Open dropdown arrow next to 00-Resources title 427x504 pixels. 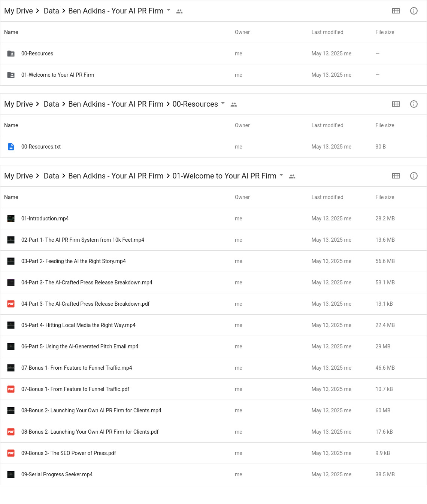tap(223, 103)
